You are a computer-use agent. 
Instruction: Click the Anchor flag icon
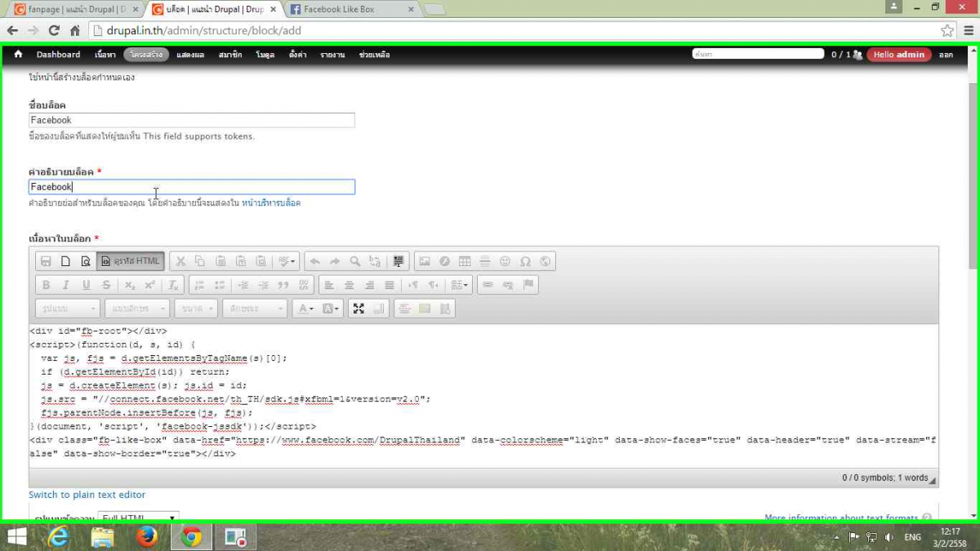tap(528, 285)
